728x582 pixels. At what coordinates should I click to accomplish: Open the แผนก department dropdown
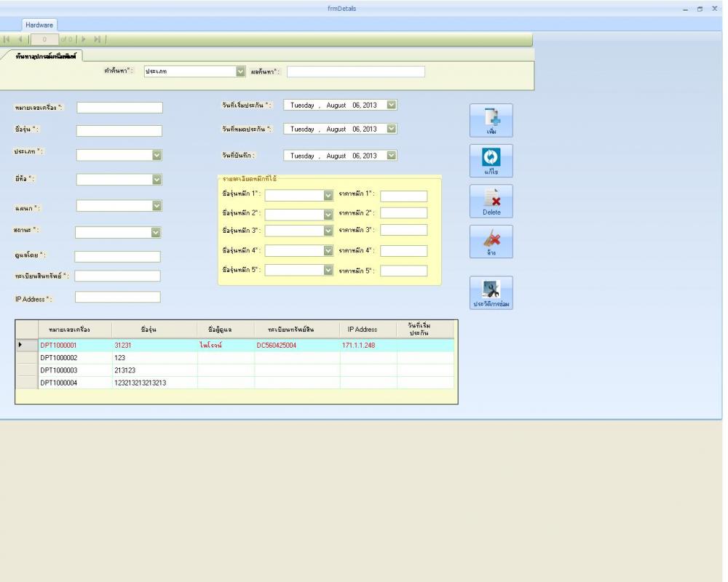tap(157, 206)
